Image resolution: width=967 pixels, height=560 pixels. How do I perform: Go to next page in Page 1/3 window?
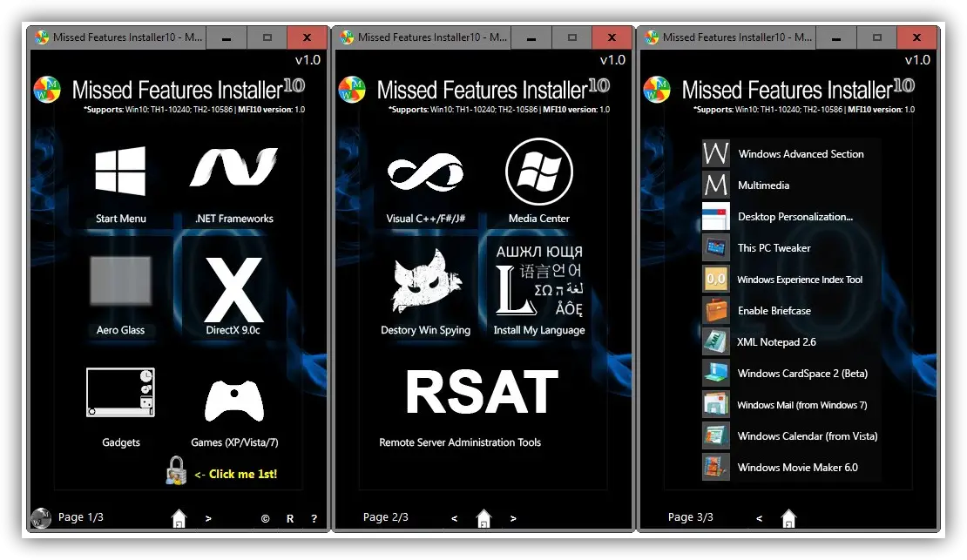click(x=208, y=519)
